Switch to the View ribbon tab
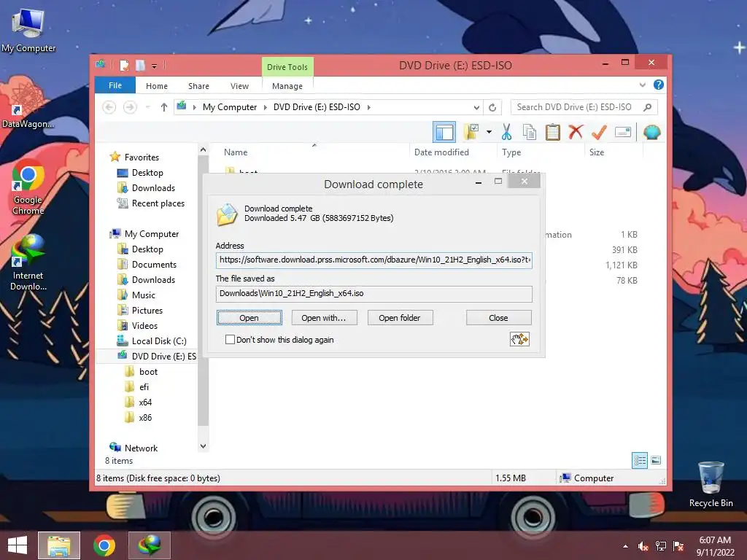 click(239, 86)
